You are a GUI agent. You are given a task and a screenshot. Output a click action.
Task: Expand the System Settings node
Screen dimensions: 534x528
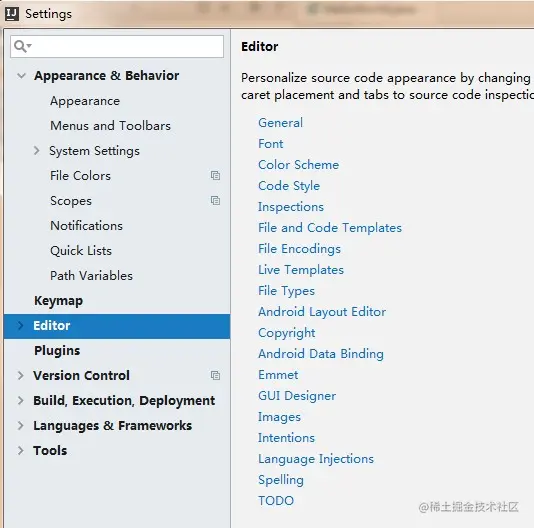click(36, 150)
